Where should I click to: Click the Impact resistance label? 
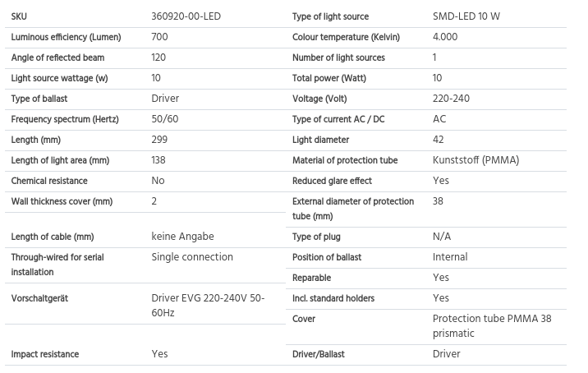pos(45,354)
